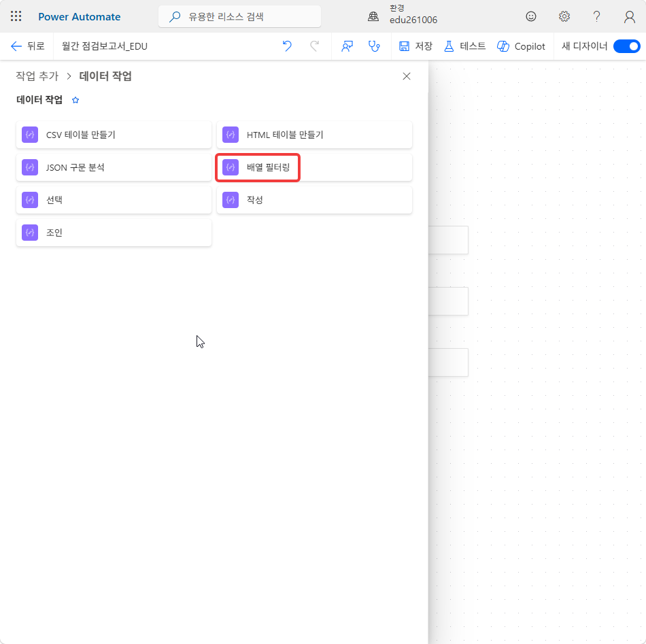Run the flow checker stethoscope

(374, 46)
